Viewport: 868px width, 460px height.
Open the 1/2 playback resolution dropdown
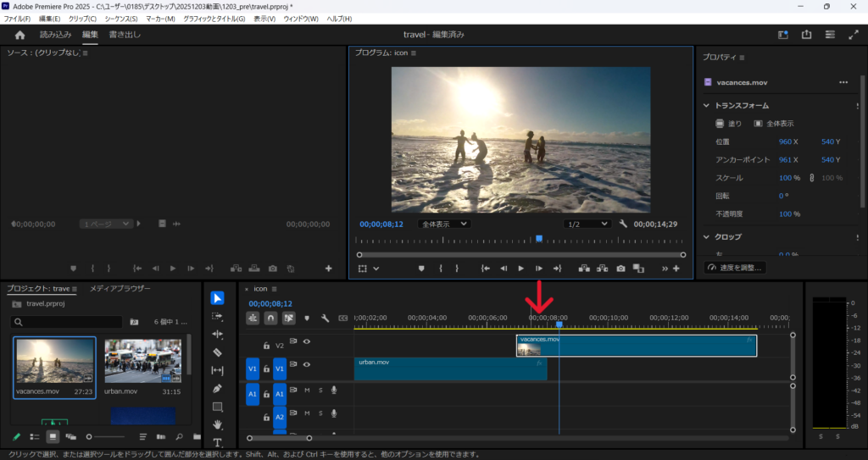point(587,224)
